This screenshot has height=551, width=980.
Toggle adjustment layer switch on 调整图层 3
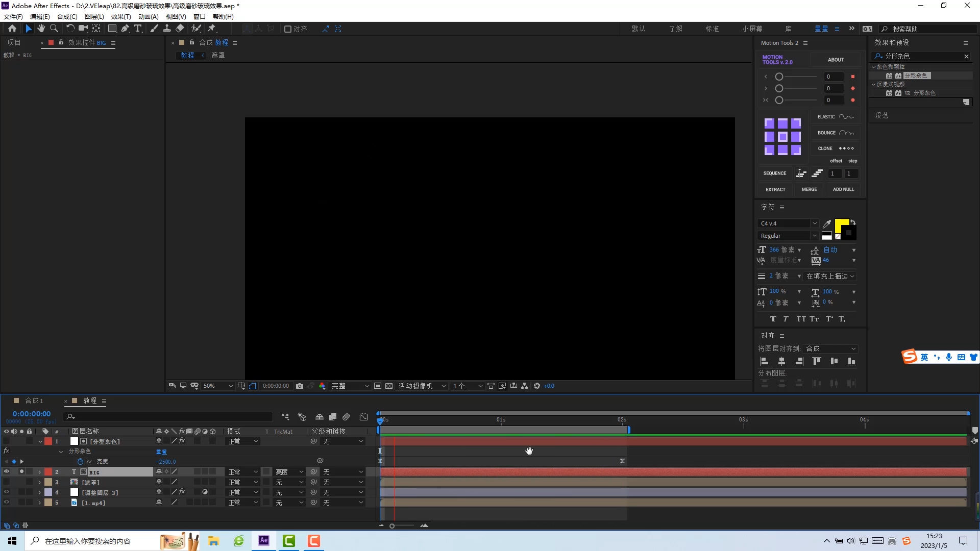pyautogui.click(x=205, y=492)
